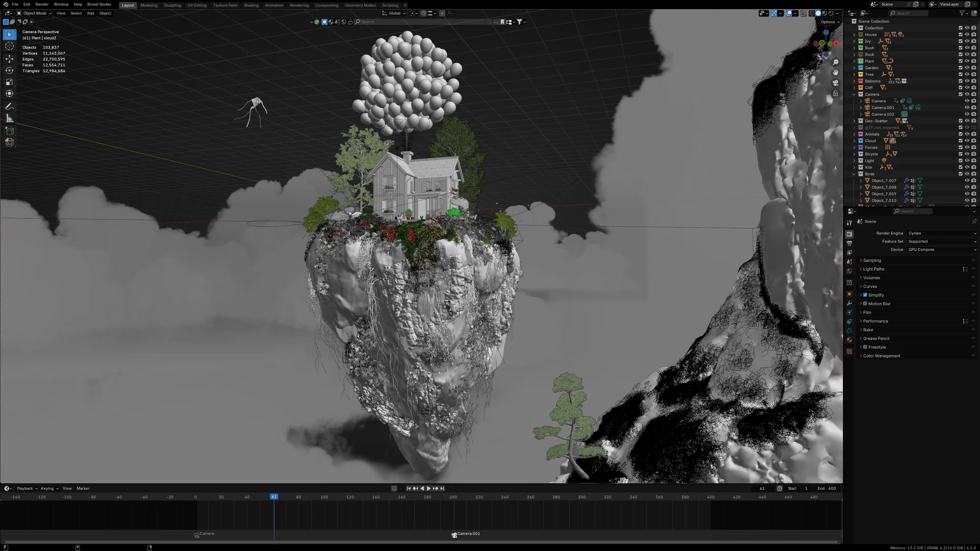Image resolution: width=980 pixels, height=551 pixels.
Task: Enable the Freestyle checkbox
Action: coord(865,347)
